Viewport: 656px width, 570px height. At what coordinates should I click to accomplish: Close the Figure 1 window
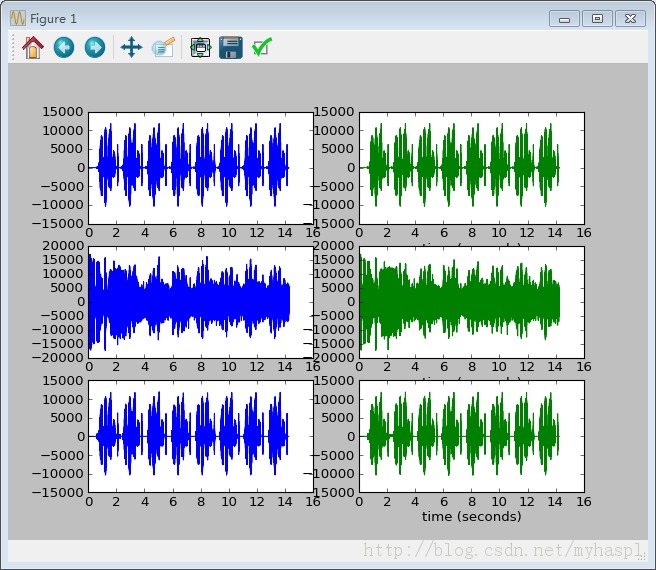click(x=630, y=19)
